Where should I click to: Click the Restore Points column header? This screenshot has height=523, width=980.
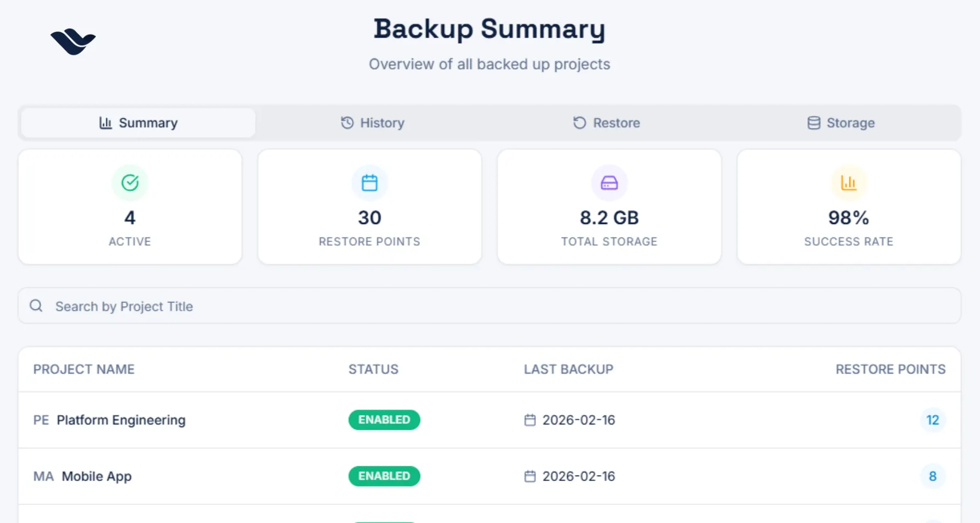pos(890,369)
